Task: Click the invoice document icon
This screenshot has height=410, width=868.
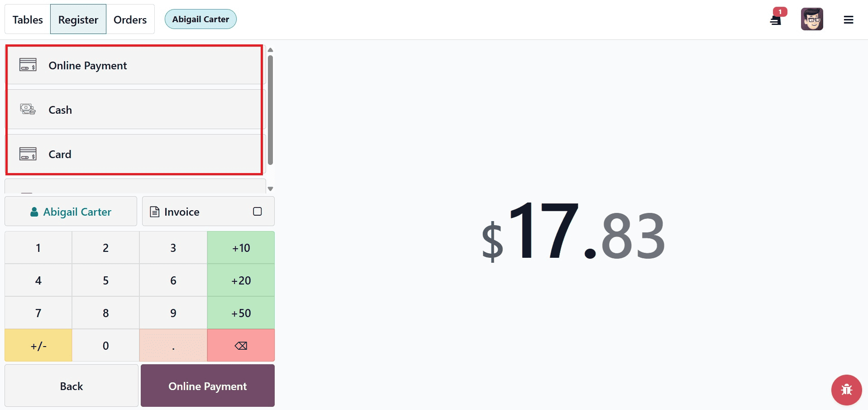Action: tap(155, 211)
